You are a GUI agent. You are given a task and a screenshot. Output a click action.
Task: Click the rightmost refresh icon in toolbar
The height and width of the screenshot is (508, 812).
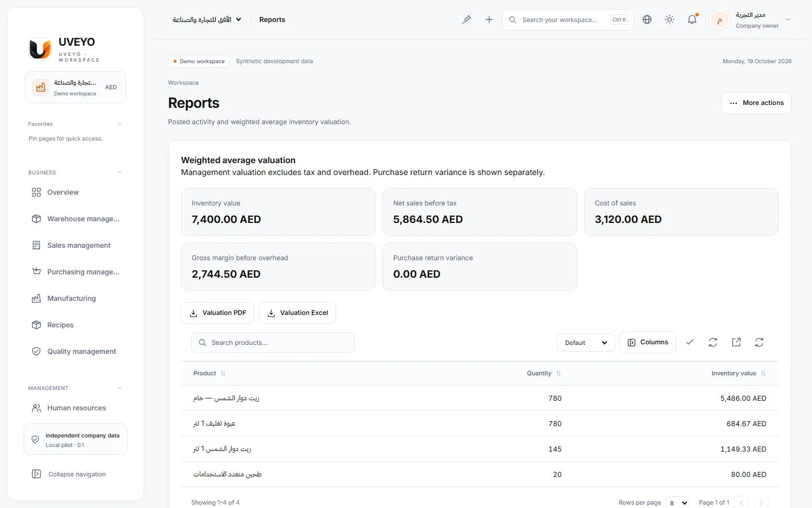point(759,343)
